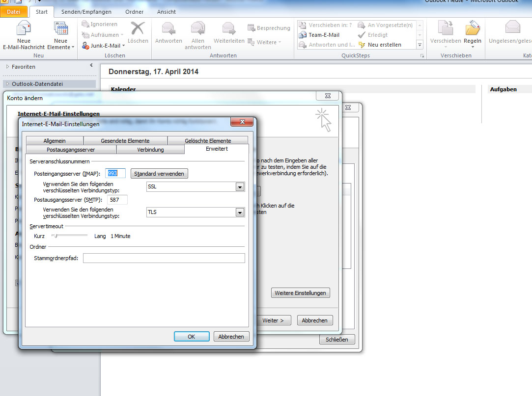The height and width of the screenshot is (396, 532).
Task: Click the Allen antworten icon
Action: pyautogui.click(x=198, y=28)
